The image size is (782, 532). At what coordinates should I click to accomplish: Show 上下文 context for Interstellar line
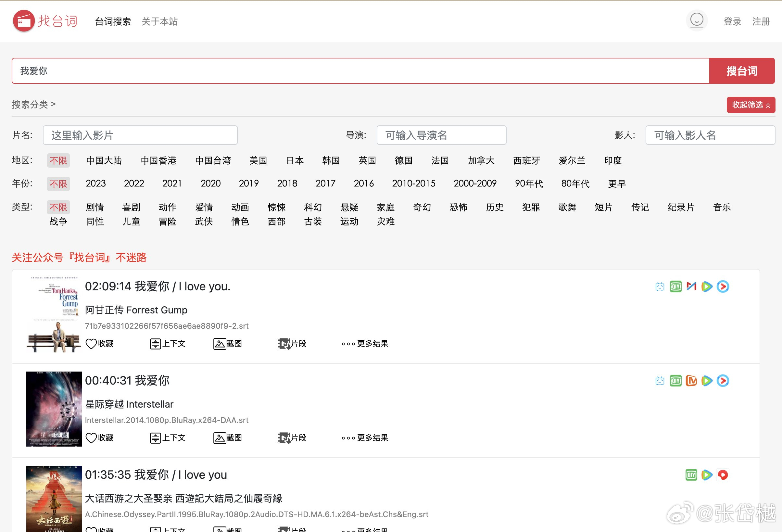[x=168, y=438]
